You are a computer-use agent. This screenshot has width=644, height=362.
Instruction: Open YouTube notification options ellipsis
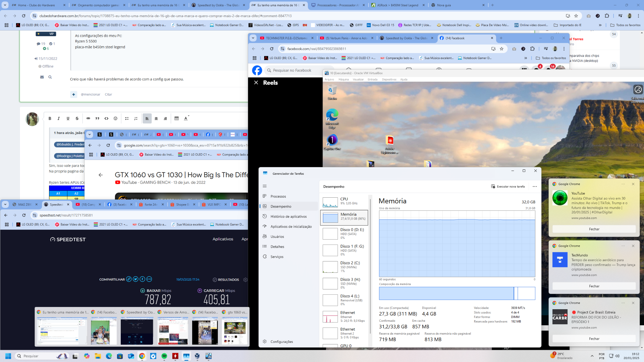(x=623, y=184)
